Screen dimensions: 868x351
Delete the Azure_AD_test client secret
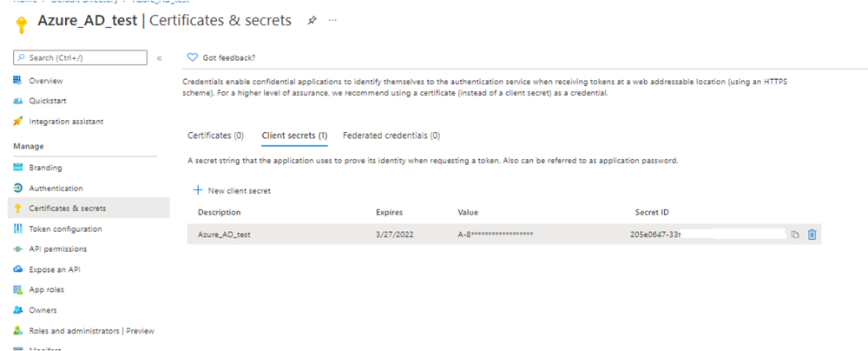[812, 235]
